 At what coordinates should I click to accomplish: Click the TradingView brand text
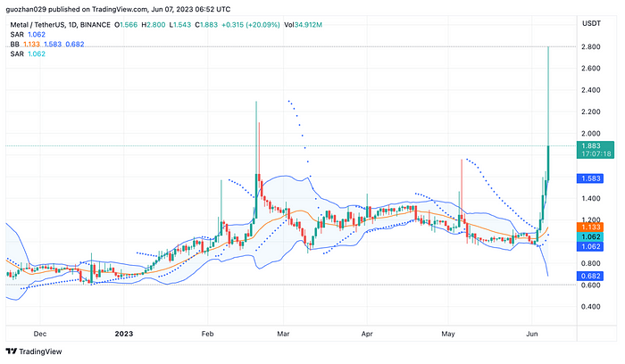click(40, 352)
